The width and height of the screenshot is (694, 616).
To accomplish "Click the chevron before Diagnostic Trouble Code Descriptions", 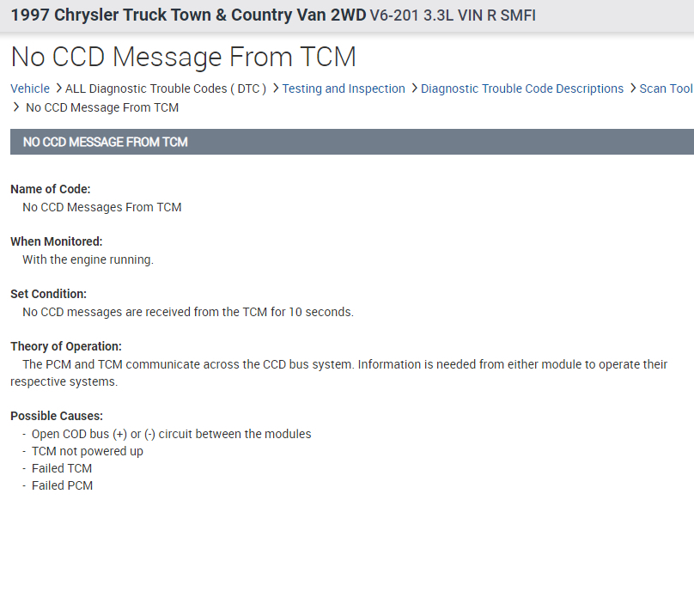I will click(x=414, y=88).
